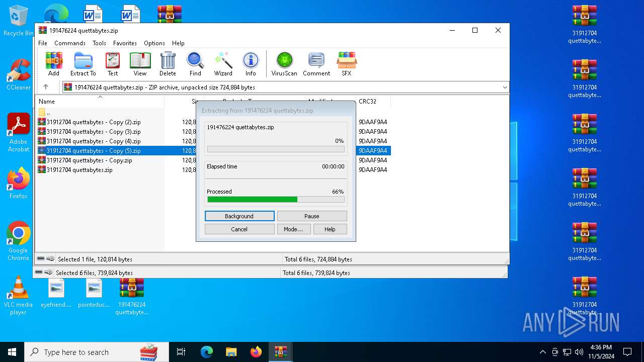Viewport: 644px width, 362px height.
Task: Select 191476224 quettabytes archive on desktop
Action: coord(132,297)
